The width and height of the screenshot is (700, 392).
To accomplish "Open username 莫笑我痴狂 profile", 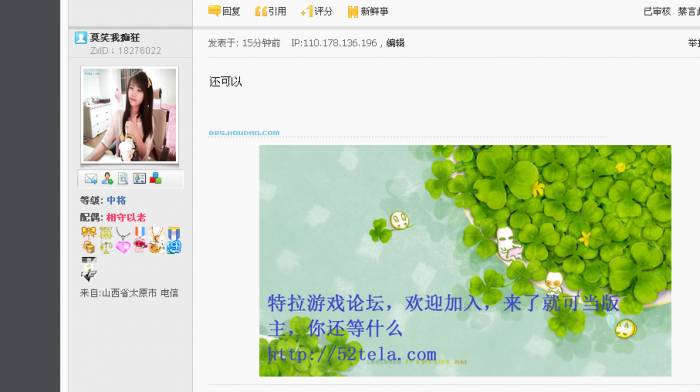I will click(x=115, y=38).
